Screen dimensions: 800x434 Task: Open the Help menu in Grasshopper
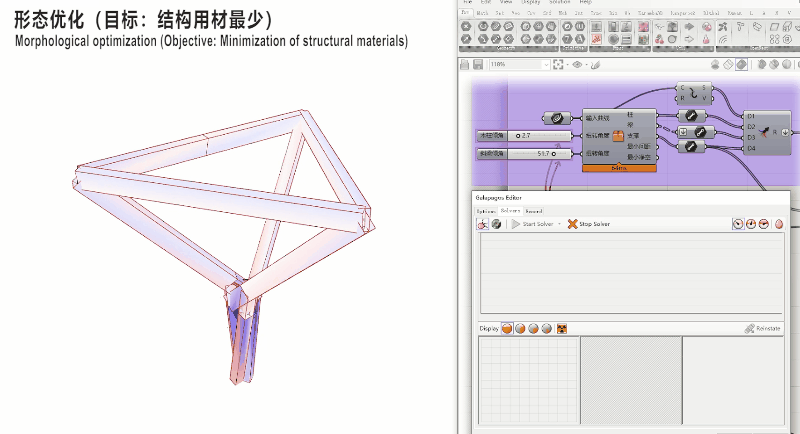click(x=585, y=2)
